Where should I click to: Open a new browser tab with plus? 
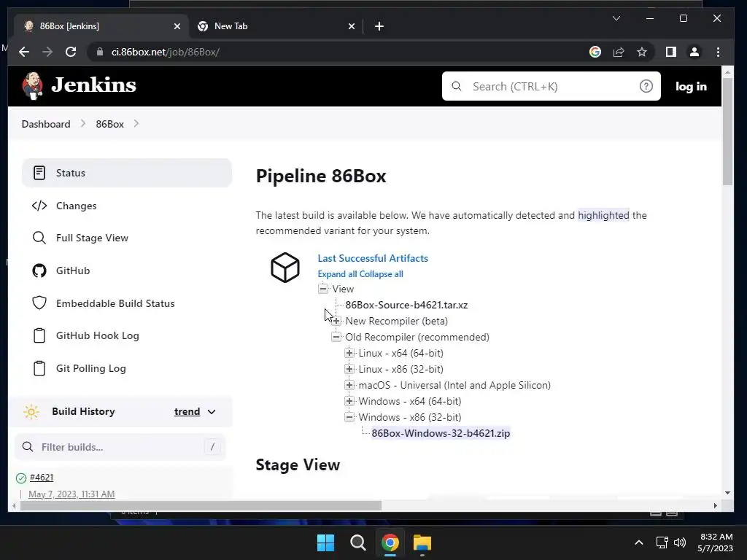(379, 26)
